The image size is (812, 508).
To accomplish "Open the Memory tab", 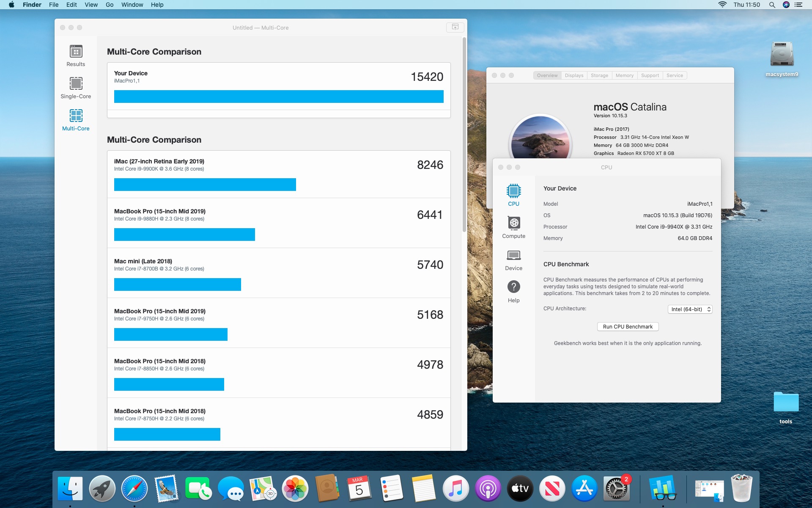I will tap(624, 75).
